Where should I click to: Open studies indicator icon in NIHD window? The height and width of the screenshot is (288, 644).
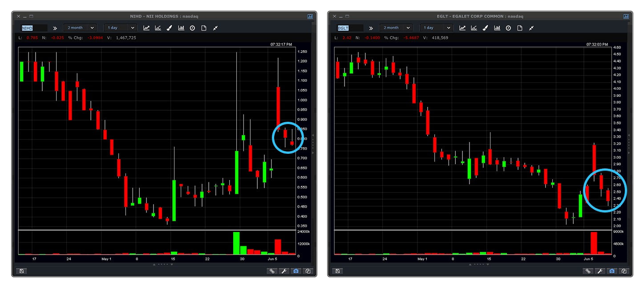(158, 28)
